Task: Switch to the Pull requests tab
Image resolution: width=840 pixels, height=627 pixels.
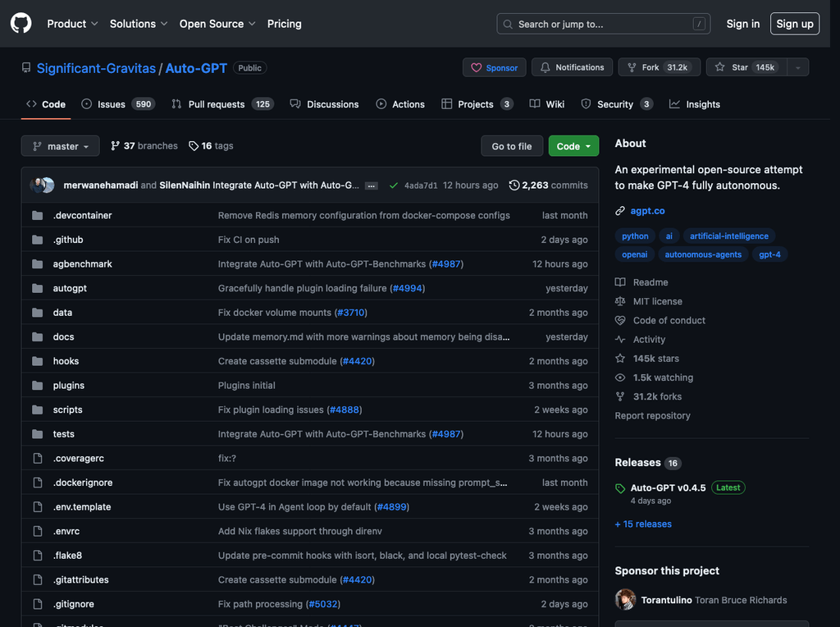Action: (x=222, y=104)
